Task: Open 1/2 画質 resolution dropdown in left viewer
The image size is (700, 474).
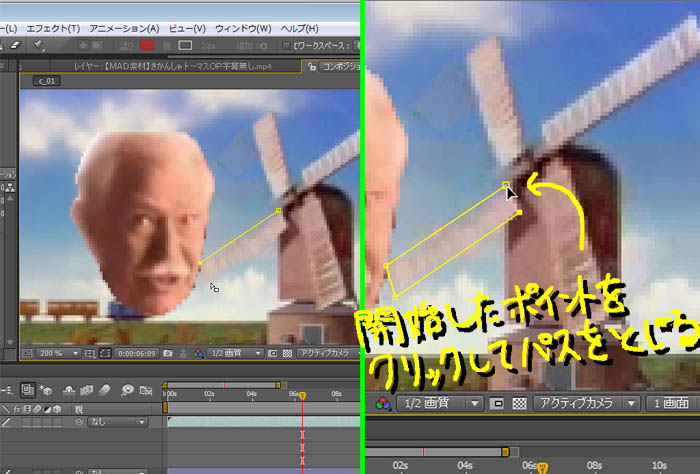Action: click(236, 353)
